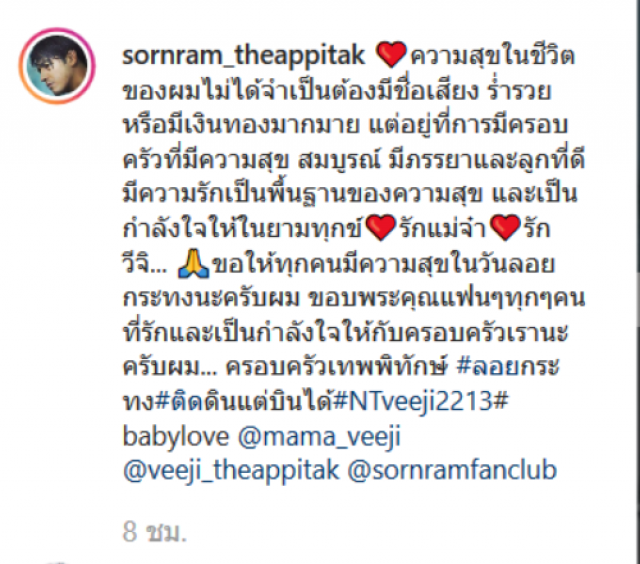Screen dimensions: 640x564
Task: Visit the @mama_veeji mention
Action: (319, 437)
